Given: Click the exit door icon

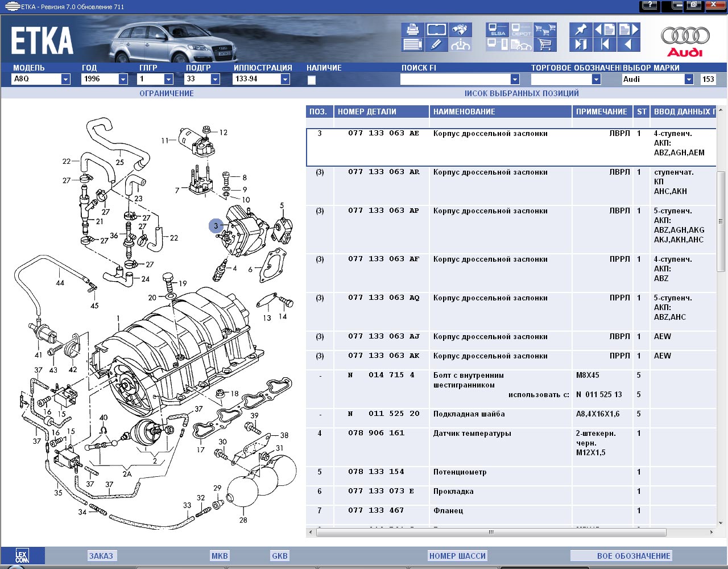Looking at the screenshot, I should pyautogui.click(x=580, y=44).
